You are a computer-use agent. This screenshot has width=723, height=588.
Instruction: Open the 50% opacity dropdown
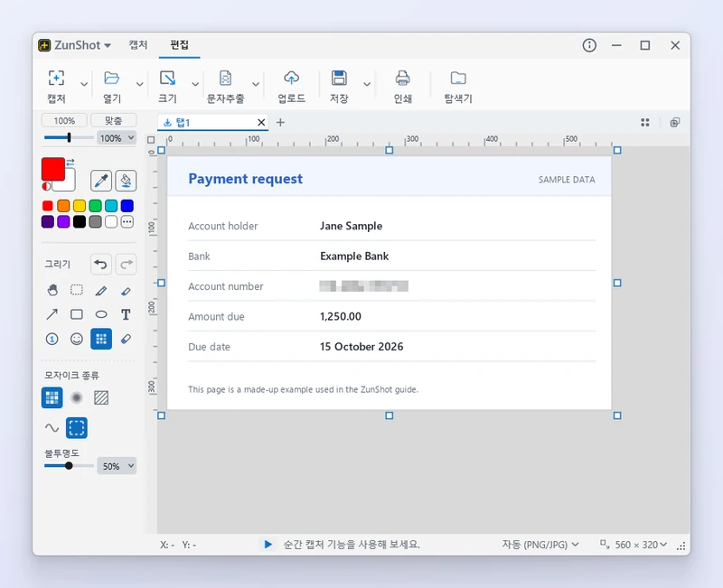click(x=117, y=466)
